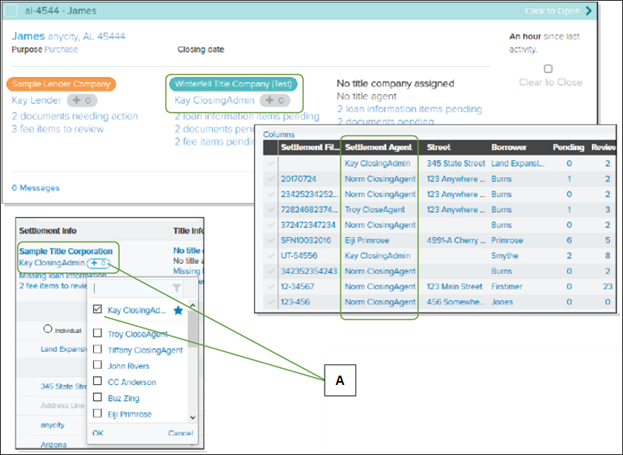Check the Buz Zing checkbox
Viewport: 623px width, 455px height.
[97, 397]
